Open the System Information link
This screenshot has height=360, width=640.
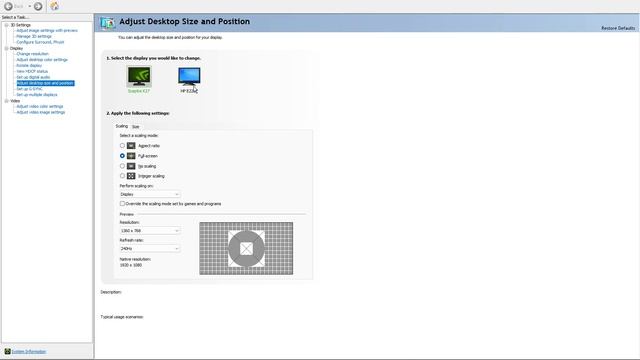[29, 351]
